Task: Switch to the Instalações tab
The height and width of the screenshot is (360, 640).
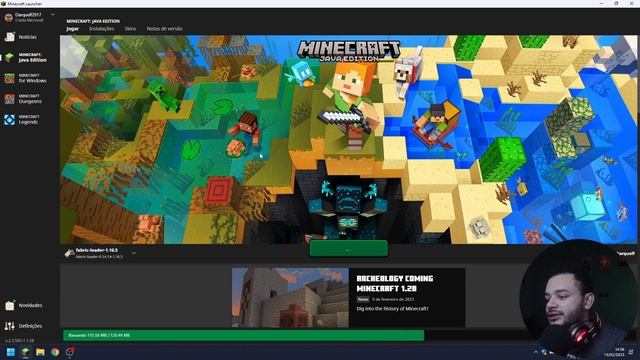Action: click(x=102, y=29)
